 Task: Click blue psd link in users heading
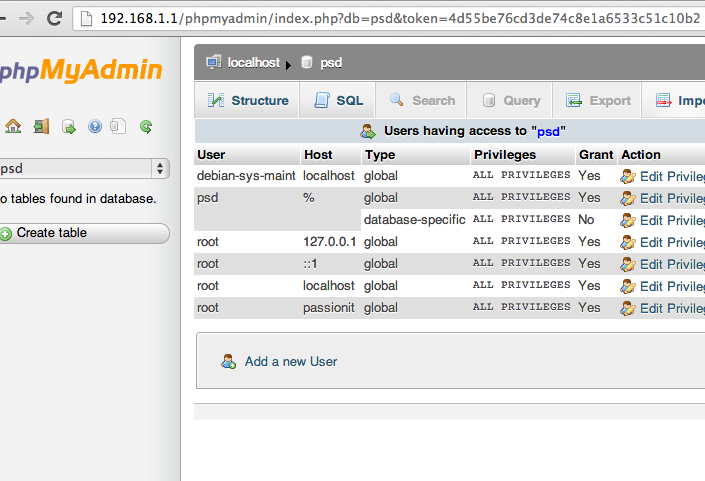point(548,132)
